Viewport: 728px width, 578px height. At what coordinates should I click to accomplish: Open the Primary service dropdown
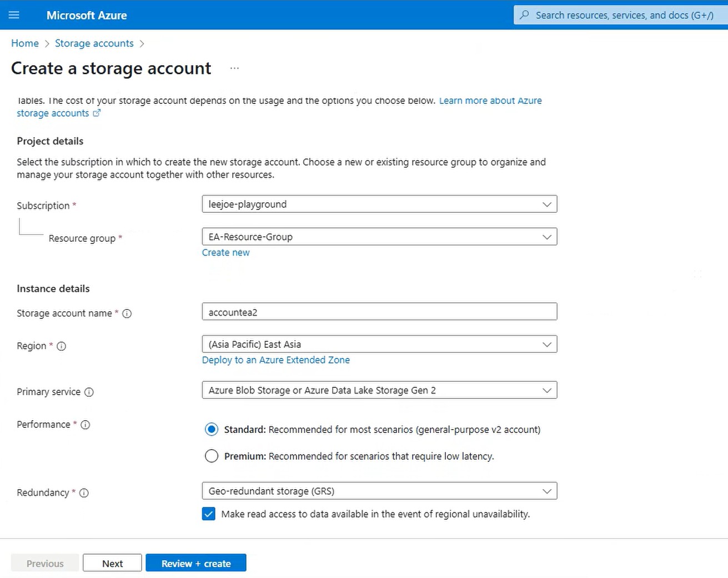(x=379, y=390)
